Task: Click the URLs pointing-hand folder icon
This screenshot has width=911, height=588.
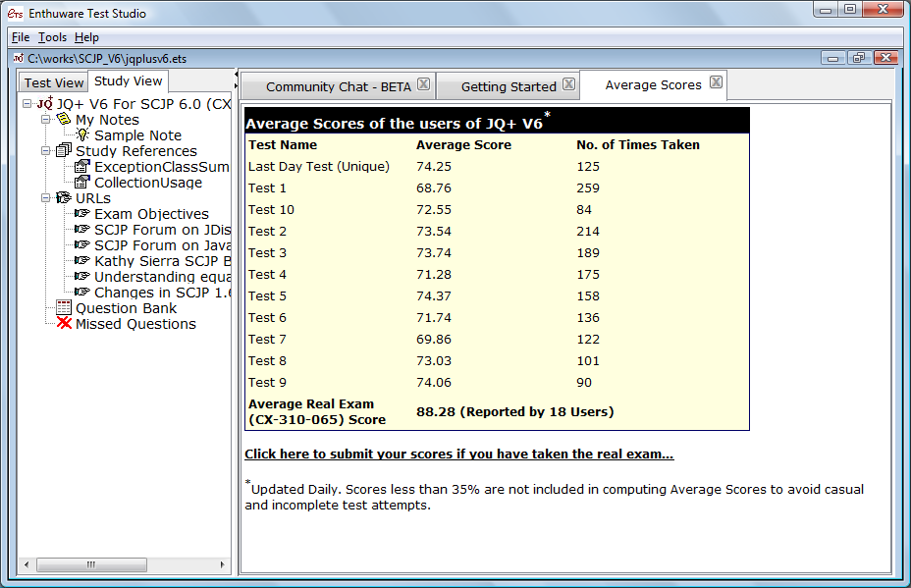Action: pyautogui.click(x=64, y=197)
